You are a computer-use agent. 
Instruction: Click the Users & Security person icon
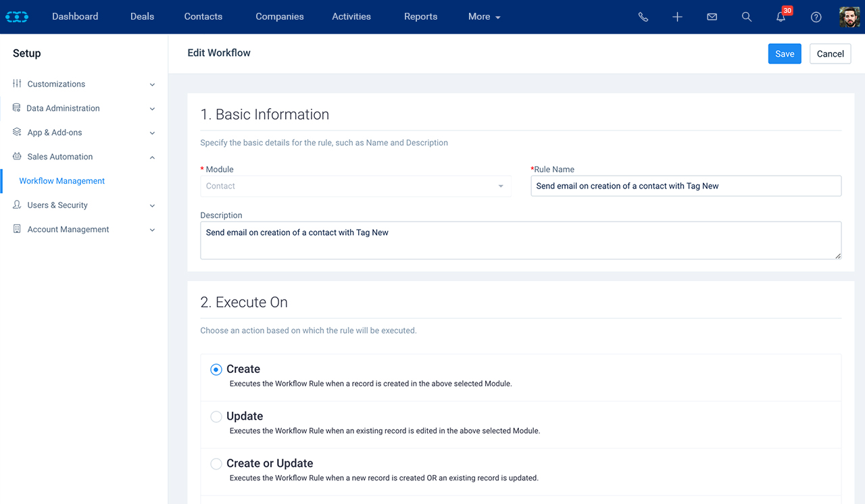click(x=17, y=205)
